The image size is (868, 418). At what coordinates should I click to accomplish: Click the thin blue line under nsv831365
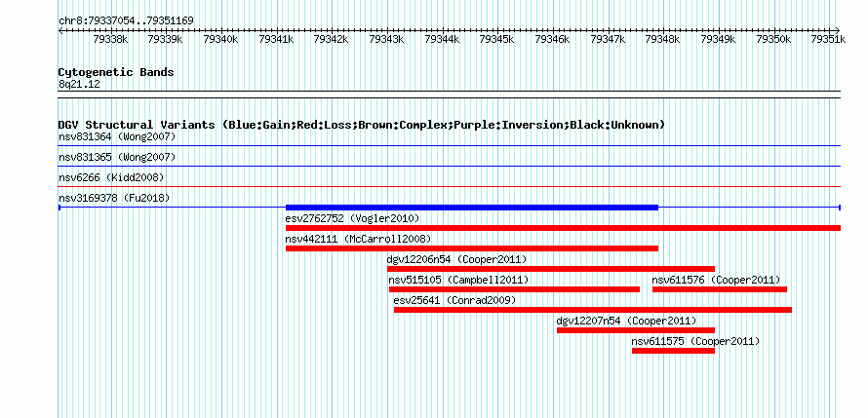pos(450,166)
